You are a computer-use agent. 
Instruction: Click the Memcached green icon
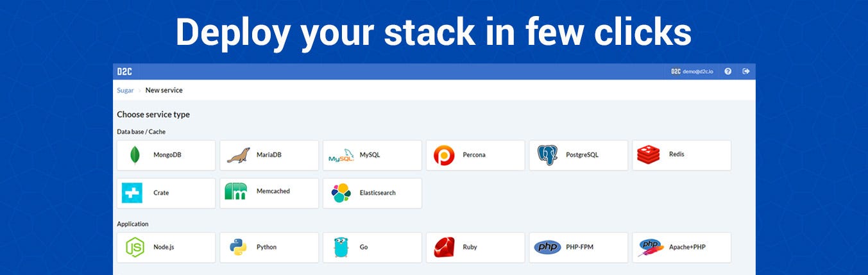[236, 192]
